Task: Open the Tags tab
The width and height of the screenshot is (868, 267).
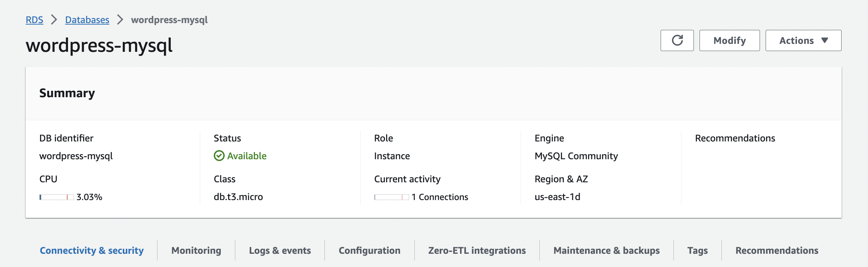Action: click(x=697, y=250)
